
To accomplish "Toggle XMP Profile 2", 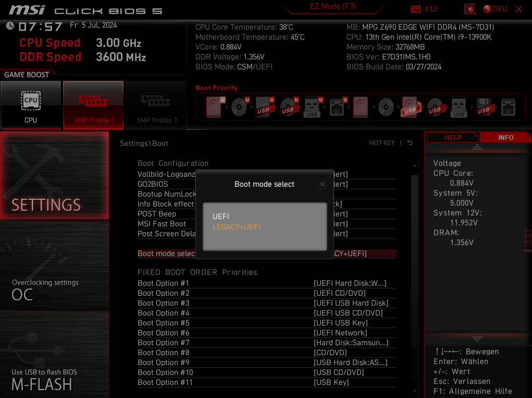I will [156, 105].
